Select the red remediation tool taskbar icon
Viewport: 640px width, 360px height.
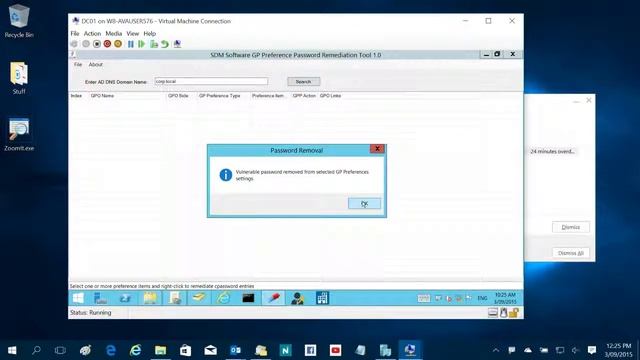coord(273,298)
